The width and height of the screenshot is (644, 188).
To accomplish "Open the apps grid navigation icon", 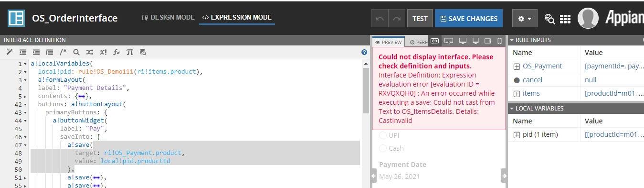I will pos(565,19).
